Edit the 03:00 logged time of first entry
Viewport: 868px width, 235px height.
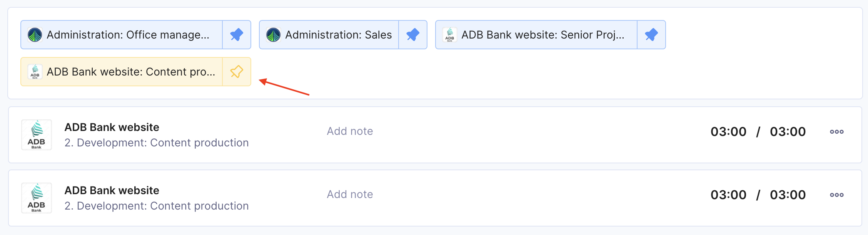[728, 132]
